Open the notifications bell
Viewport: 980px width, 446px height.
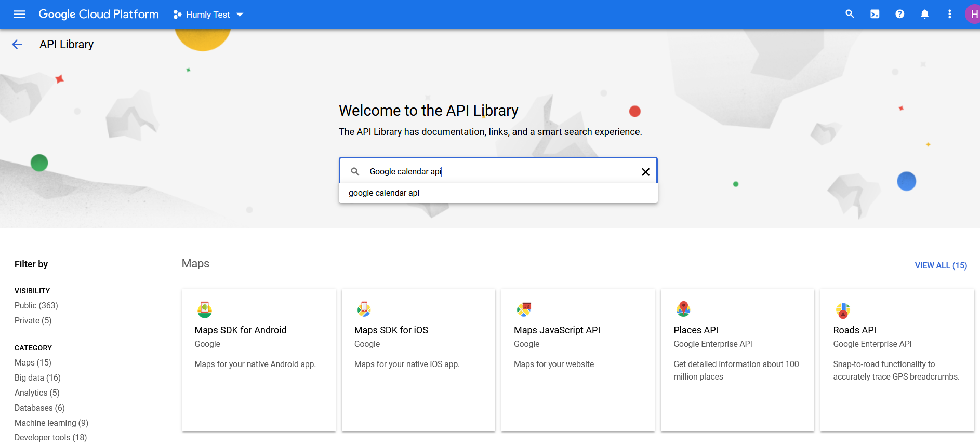point(925,15)
